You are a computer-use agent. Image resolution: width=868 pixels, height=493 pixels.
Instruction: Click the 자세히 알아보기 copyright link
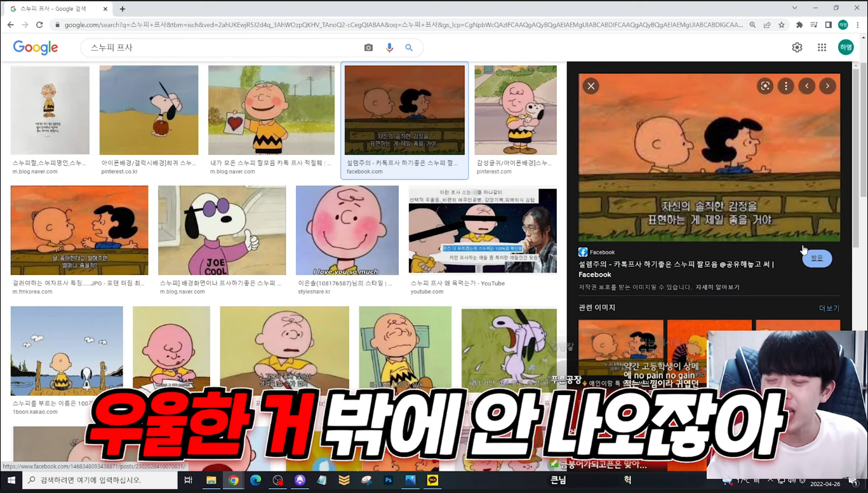coord(718,287)
